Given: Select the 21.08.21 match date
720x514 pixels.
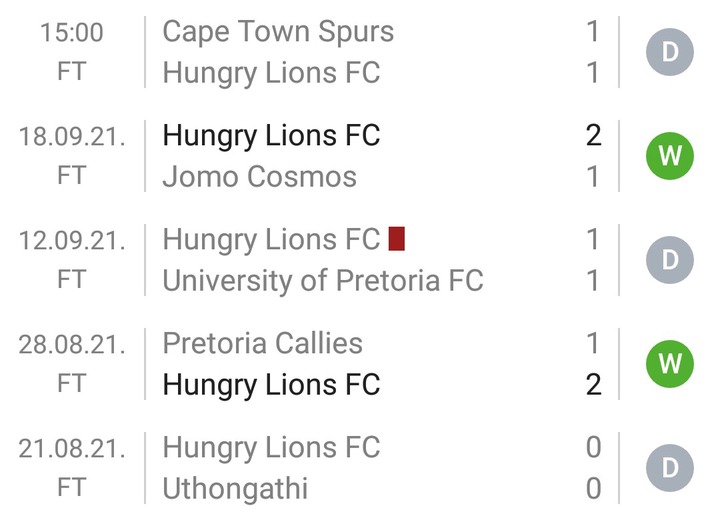Looking at the screenshot, I should [x=72, y=448].
